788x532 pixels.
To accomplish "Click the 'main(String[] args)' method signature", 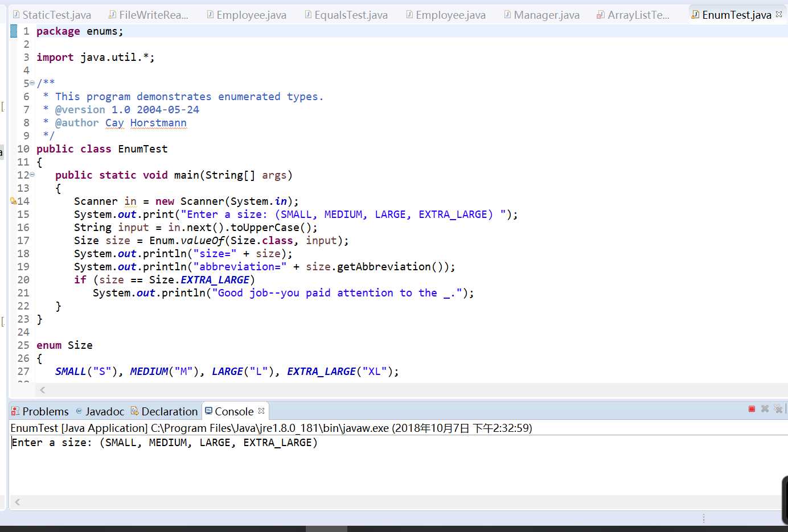I will (233, 175).
